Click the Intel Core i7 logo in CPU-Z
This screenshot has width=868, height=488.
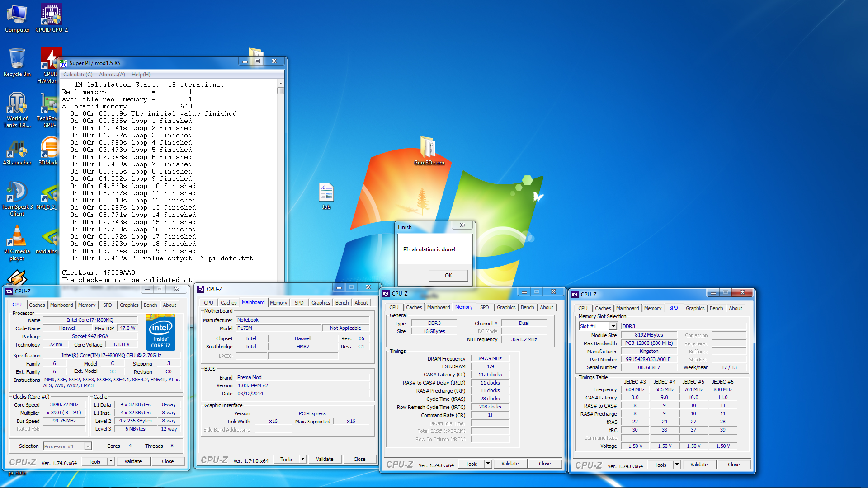click(x=160, y=333)
